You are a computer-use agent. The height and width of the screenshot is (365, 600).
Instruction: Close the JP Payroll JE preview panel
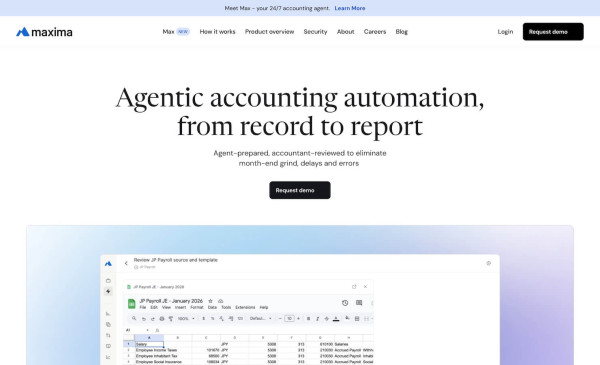click(365, 287)
